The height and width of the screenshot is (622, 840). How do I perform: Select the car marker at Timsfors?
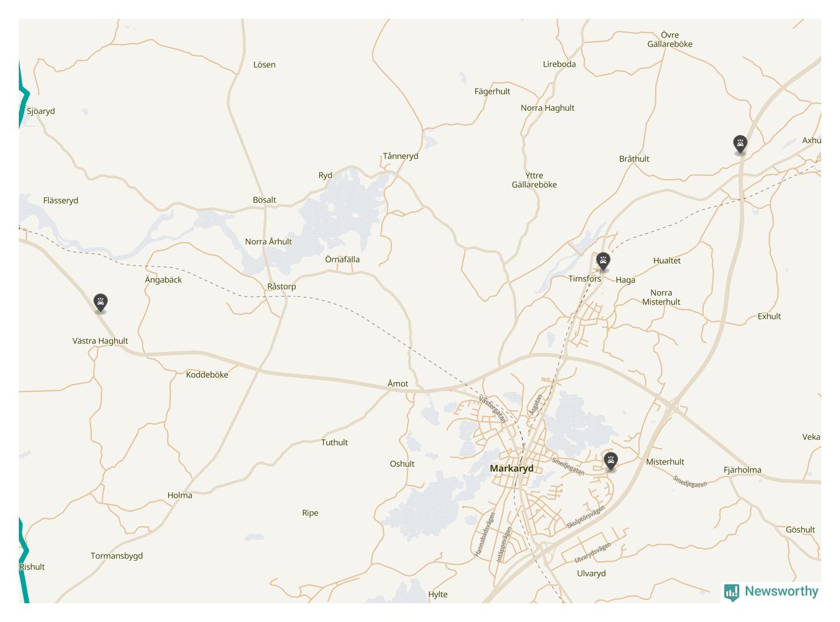tap(603, 262)
